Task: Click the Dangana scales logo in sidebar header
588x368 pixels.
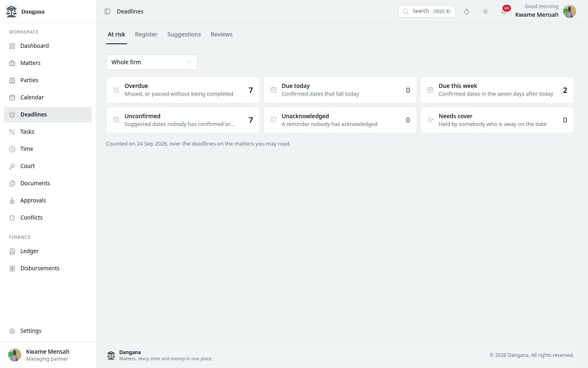Action: pyautogui.click(x=11, y=11)
